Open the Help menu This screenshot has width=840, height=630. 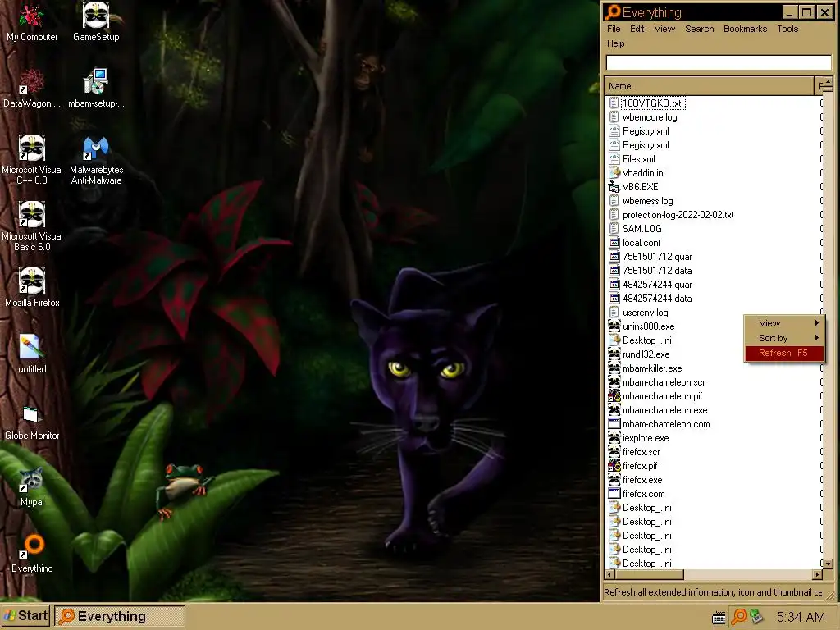[x=615, y=44]
